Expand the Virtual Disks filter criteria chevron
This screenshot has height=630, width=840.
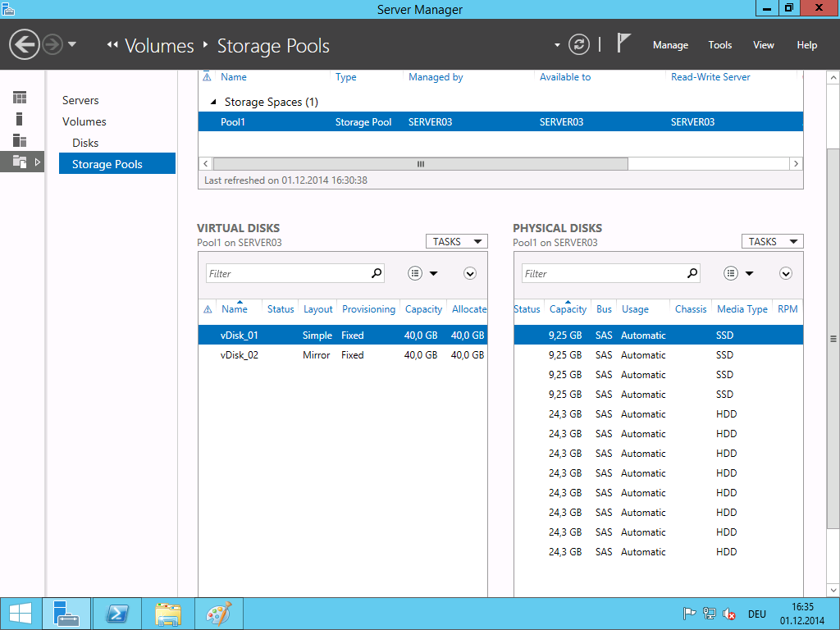[x=470, y=274]
